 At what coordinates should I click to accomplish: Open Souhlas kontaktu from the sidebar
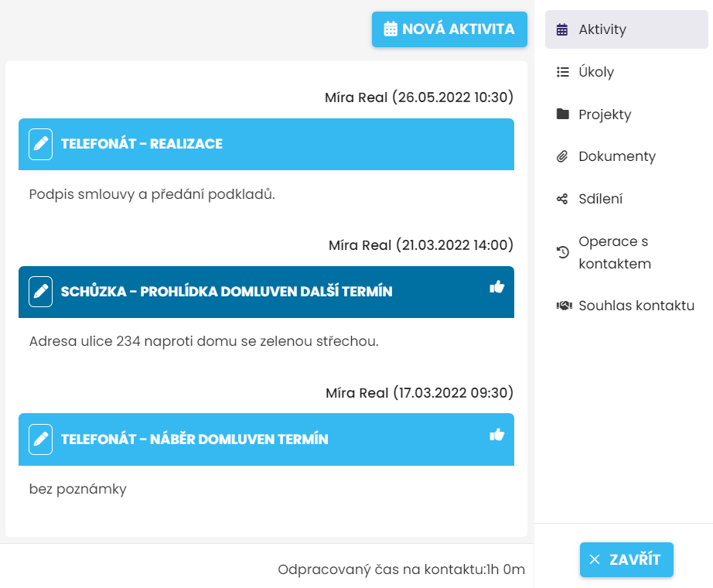tap(636, 306)
